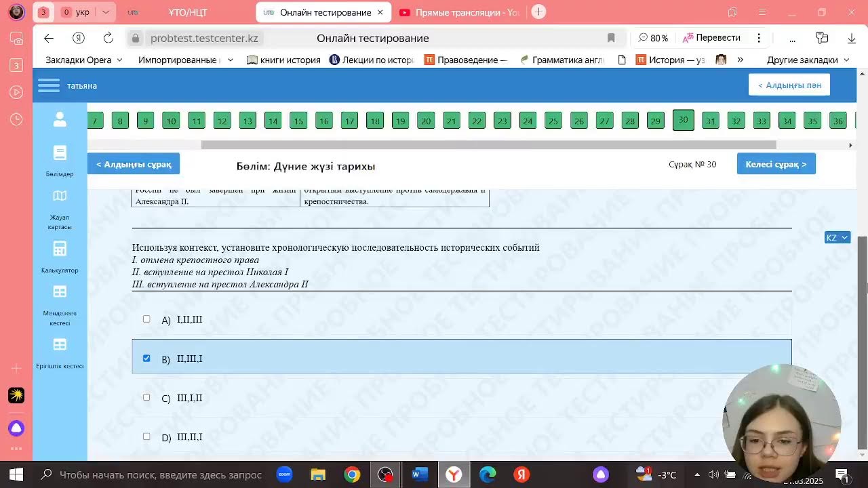
Task: Click the vertical page scrollbar
Action: (863, 342)
